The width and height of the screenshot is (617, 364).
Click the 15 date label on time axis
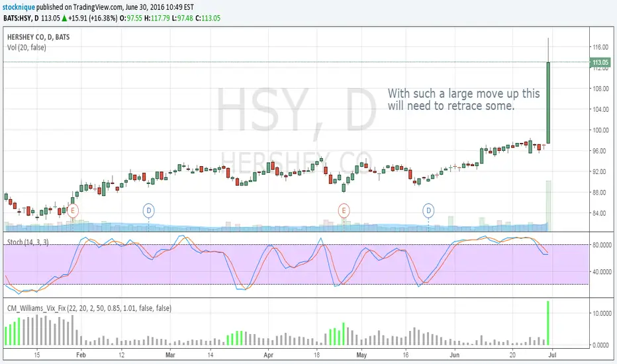(x=36, y=355)
